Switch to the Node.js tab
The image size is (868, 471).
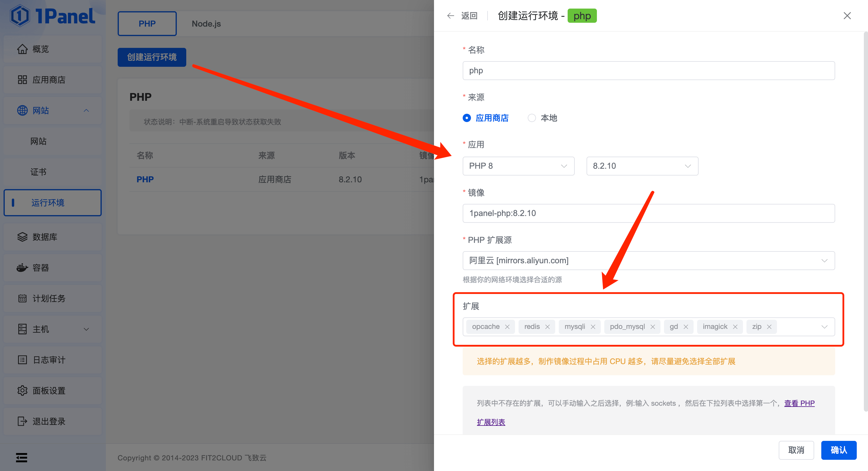point(206,24)
